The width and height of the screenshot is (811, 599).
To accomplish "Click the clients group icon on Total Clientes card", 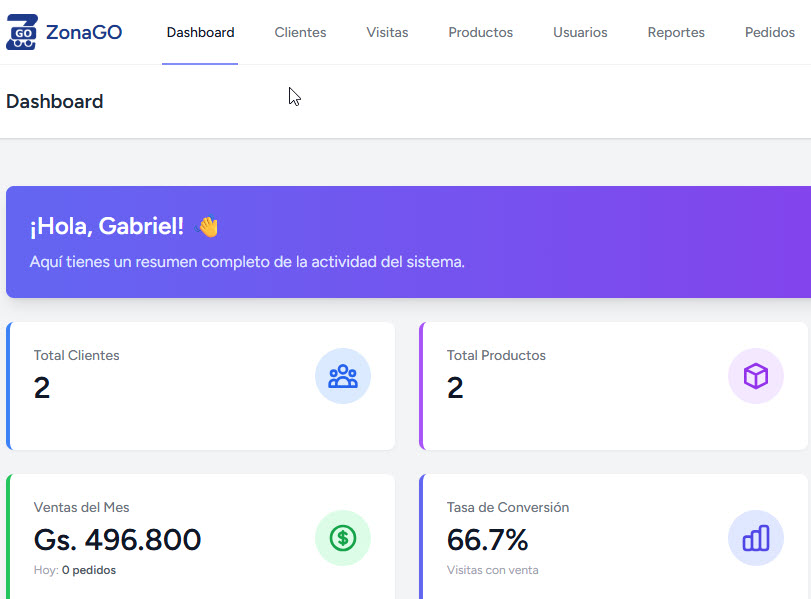I will 343,376.
